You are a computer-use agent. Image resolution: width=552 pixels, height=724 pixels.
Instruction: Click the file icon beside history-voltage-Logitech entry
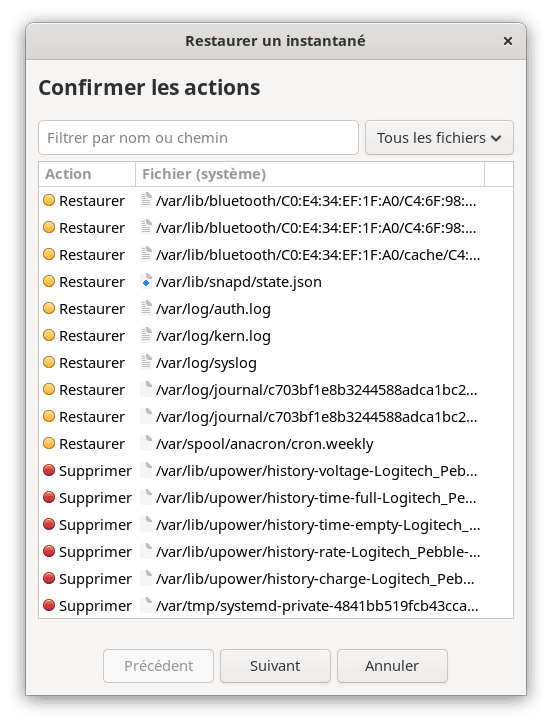146,471
